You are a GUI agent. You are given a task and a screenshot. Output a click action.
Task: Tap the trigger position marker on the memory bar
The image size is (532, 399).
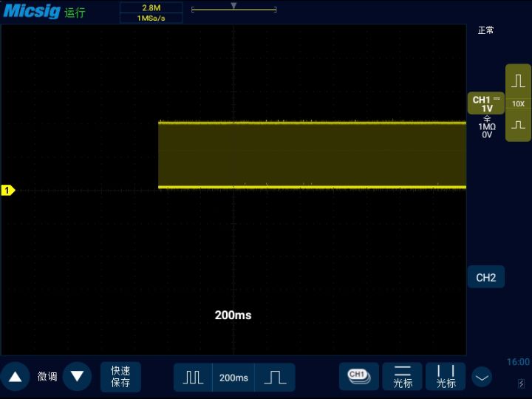coord(233,6)
